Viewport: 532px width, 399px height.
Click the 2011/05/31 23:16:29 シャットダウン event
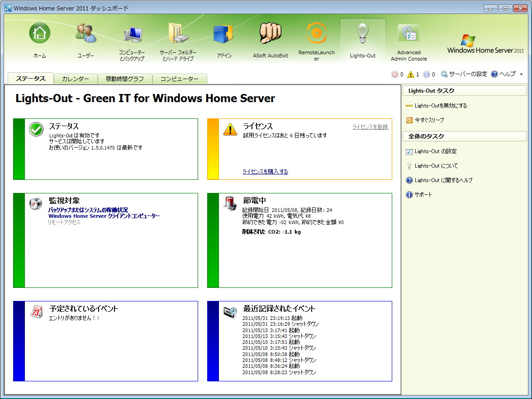pyautogui.click(x=280, y=324)
